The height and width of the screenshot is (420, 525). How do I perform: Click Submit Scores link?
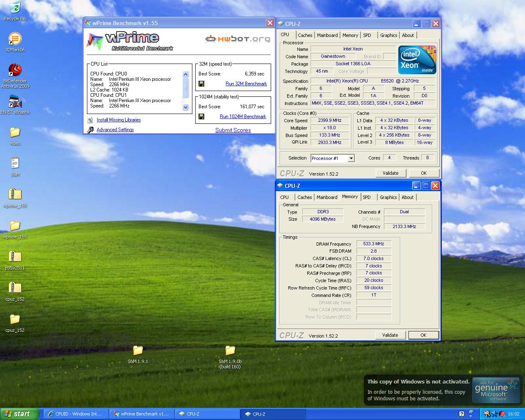[x=233, y=130]
